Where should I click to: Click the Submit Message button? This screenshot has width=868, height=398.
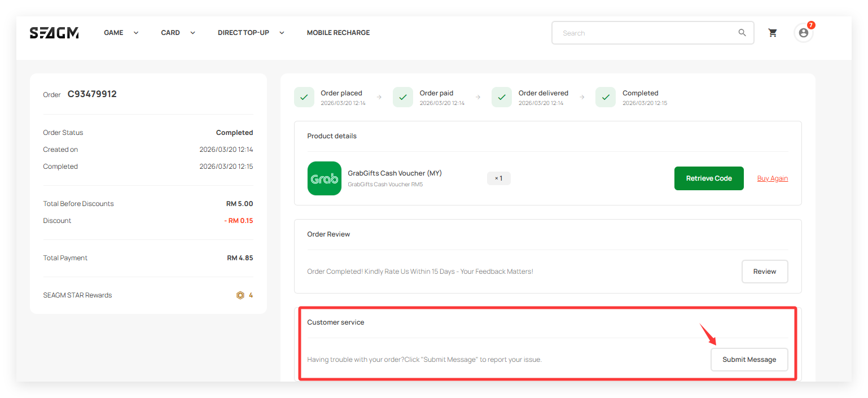pyautogui.click(x=749, y=360)
